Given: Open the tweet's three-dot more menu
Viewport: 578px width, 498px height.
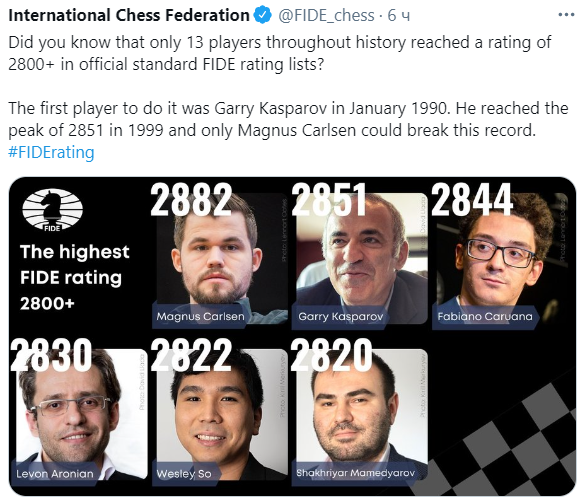Looking at the screenshot, I should pos(567,15).
